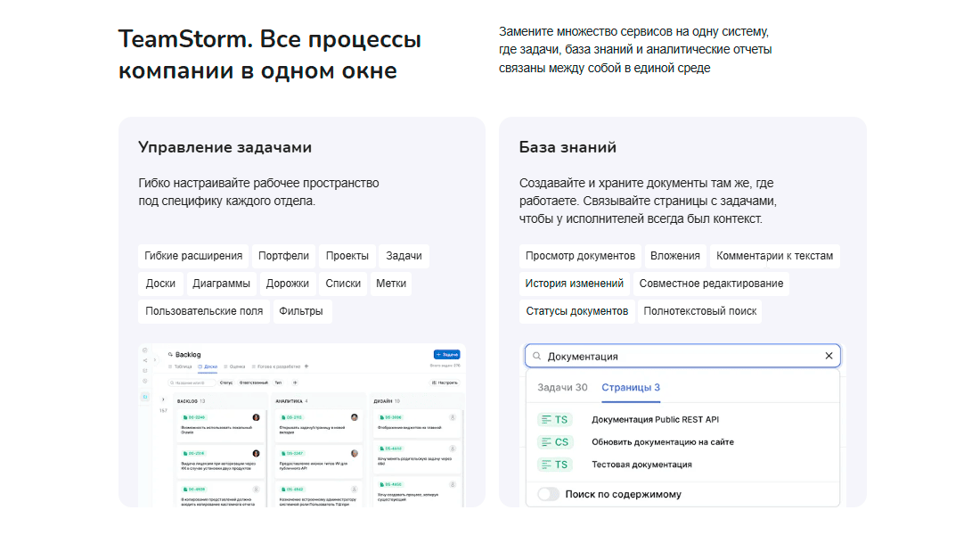The width and height of the screenshot is (980, 535).
Task: Click the Комментарии к текстам tag
Action: click(x=774, y=256)
